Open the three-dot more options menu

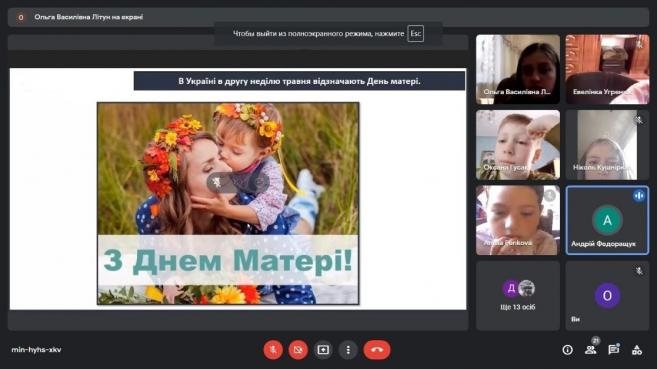[x=348, y=350]
